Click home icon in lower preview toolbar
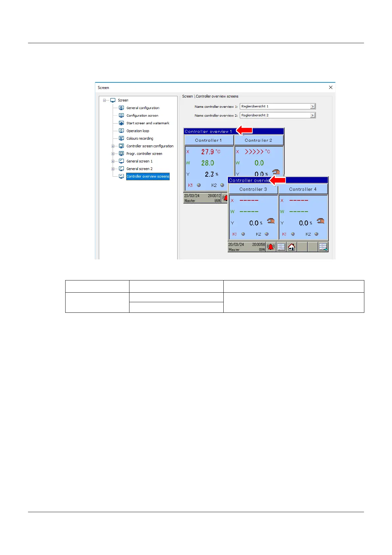Image resolution: width=392 pixels, height=555 pixels. (292, 247)
